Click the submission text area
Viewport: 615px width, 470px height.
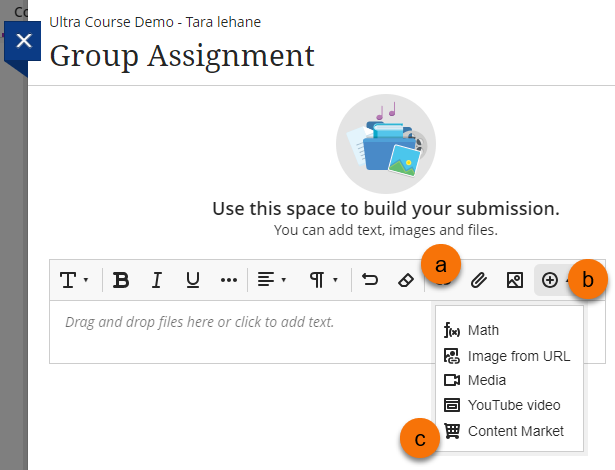(x=240, y=332)
